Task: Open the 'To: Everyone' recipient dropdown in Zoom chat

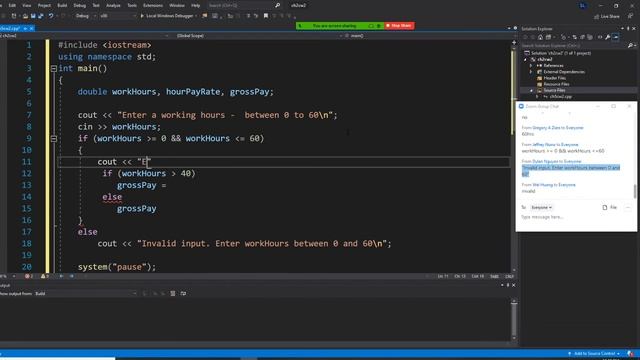Action: coord(542,207)
